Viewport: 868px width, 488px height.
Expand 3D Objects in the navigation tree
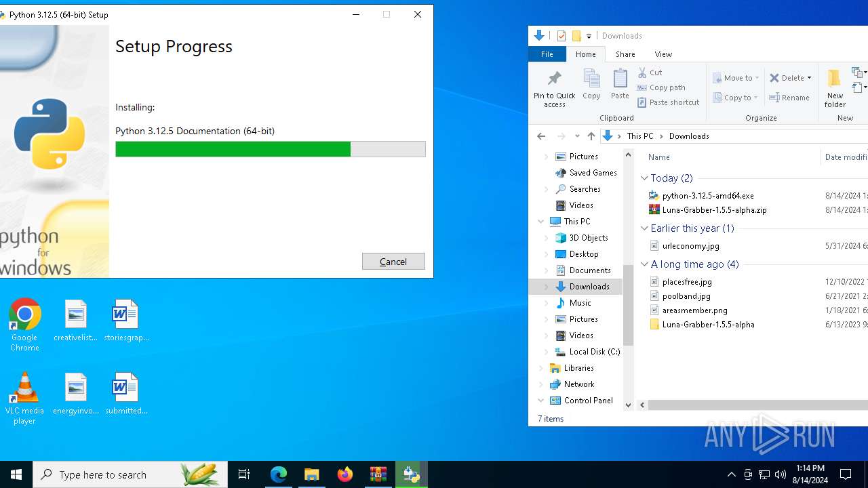pyautogui.click(x=547, y=238)
